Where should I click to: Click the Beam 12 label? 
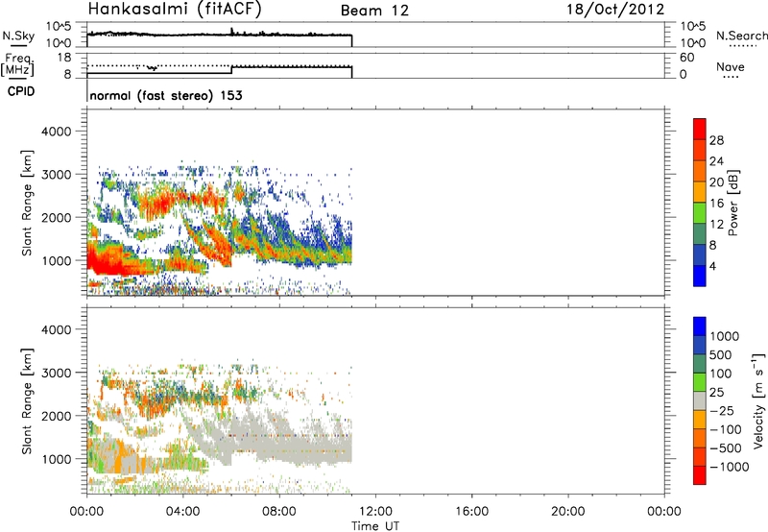[x=374, y=11]
